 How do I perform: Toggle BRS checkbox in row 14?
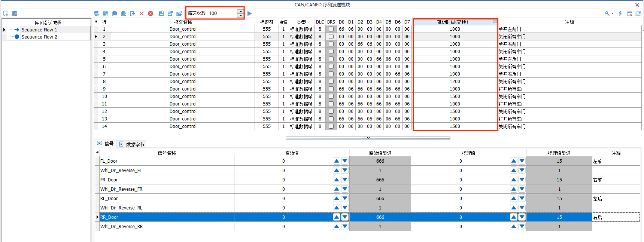(x=331, y=126)
